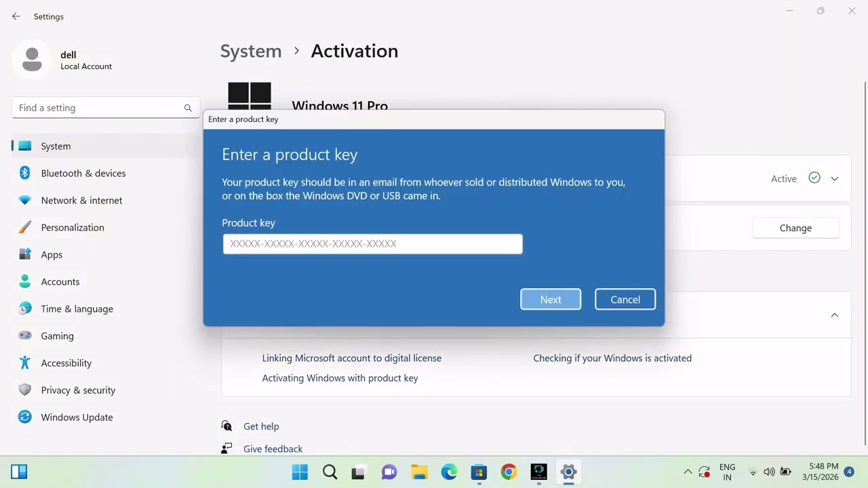Click the dell user avatar
This screenshot has height=488, width=868.
click(x=32, y=60)
